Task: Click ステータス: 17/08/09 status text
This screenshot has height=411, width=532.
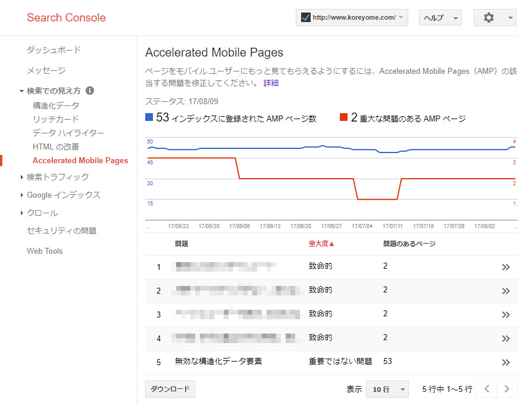Action: [x=181, y=101]
